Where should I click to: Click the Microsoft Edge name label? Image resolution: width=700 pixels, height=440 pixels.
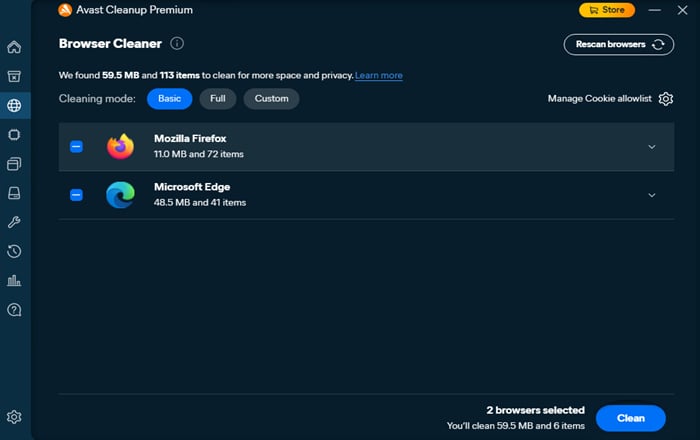pos(192,187)
